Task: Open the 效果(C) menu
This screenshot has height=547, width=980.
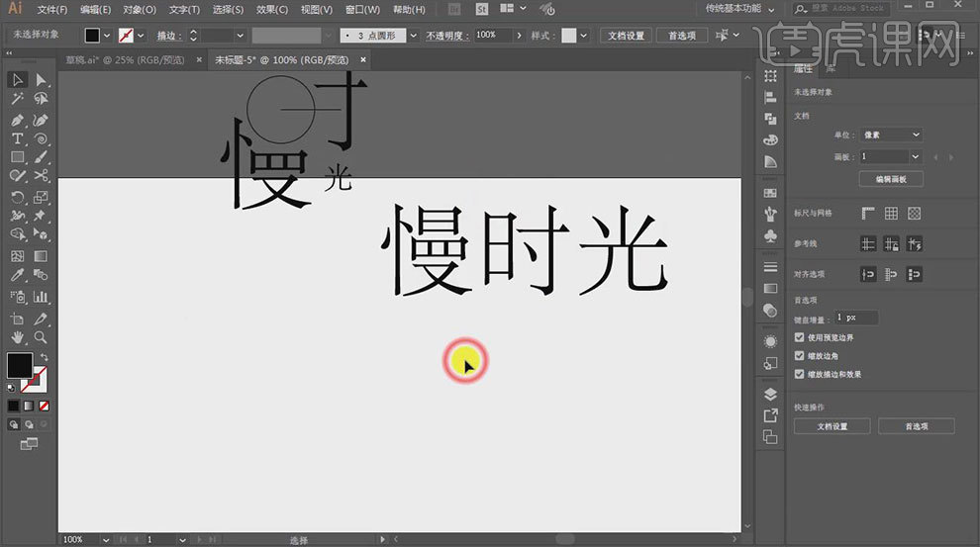Action: coord(272,9)
